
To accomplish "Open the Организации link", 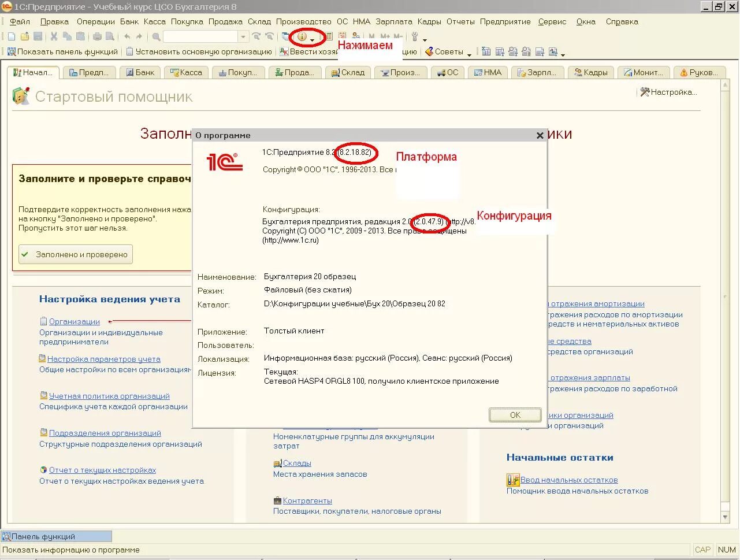I will [x=75, y=322].
